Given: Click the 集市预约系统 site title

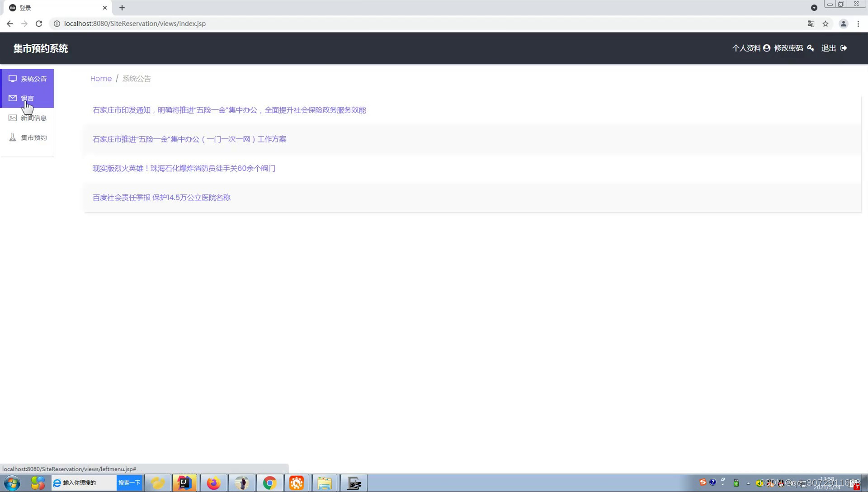Looking at the screenshot, I should click(41, 48).
